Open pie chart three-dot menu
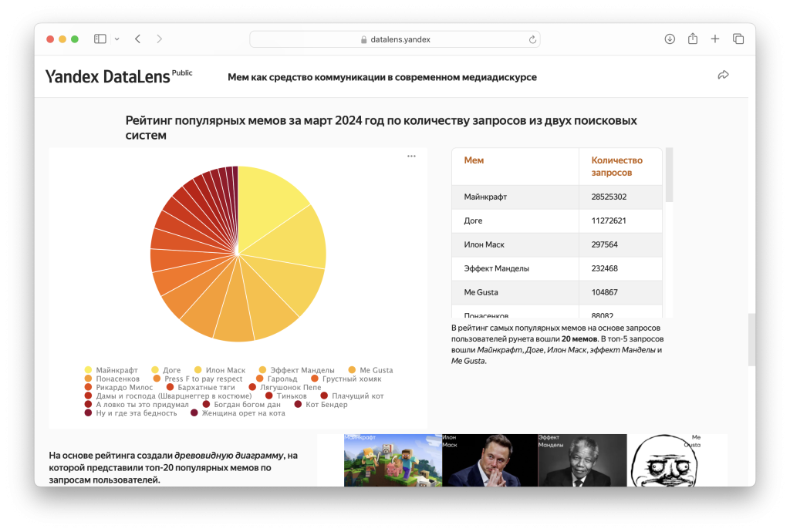This screenshot has height=532, width=790. tap(412, 156)
